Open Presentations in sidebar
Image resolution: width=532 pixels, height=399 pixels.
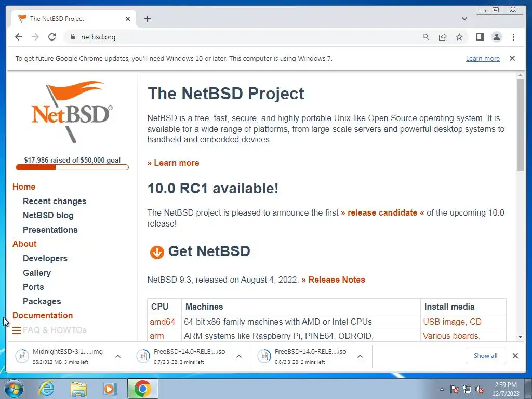coord(50,230)
